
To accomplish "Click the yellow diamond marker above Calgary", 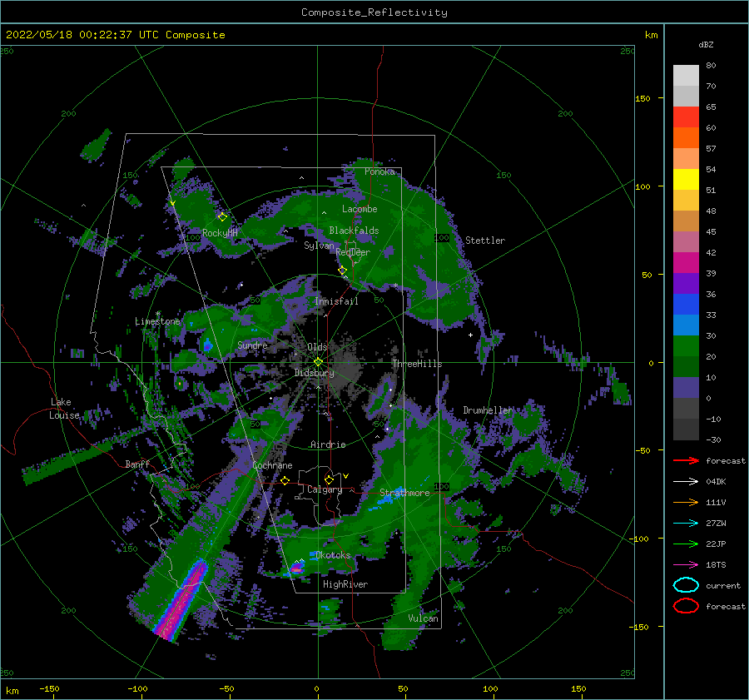I will tap(329, 479).
